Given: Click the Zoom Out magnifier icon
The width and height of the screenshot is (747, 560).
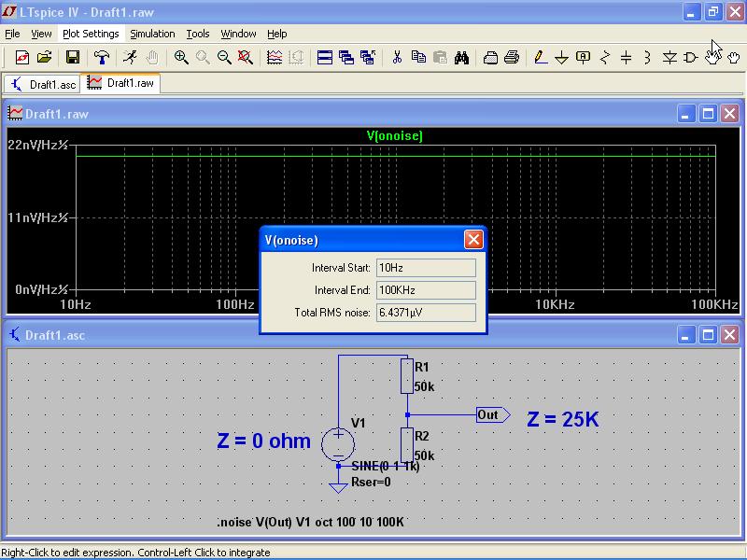Looking at the screenshot, I should click(224, 58).
